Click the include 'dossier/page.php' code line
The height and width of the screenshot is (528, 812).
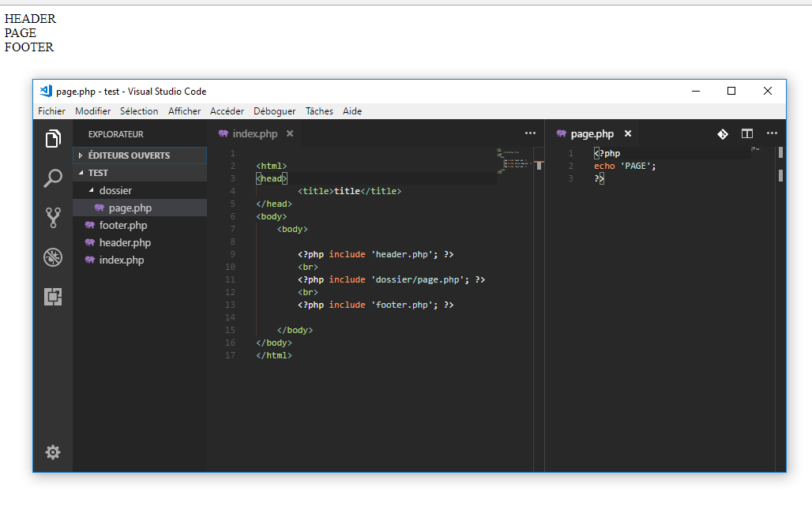391,279
